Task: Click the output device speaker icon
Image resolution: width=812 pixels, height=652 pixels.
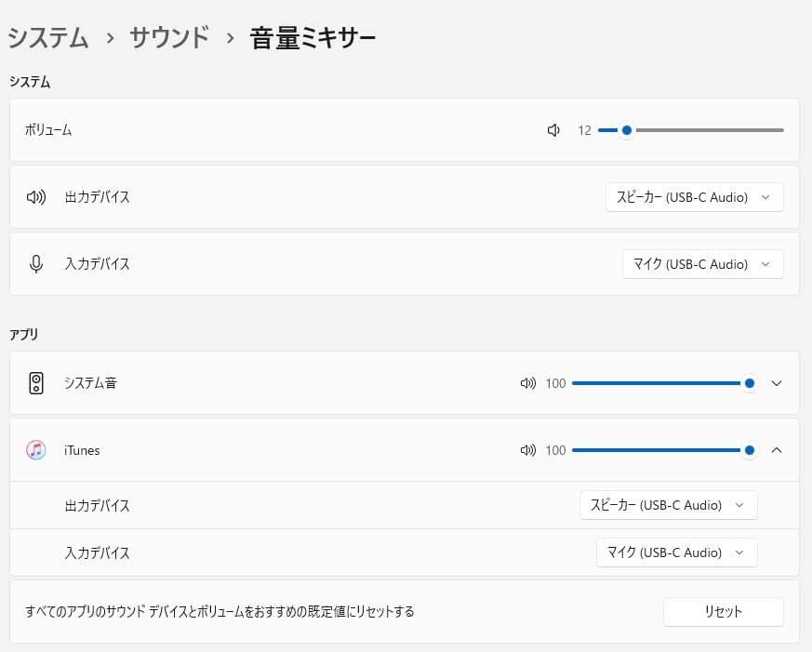Action: coord(36,197)
